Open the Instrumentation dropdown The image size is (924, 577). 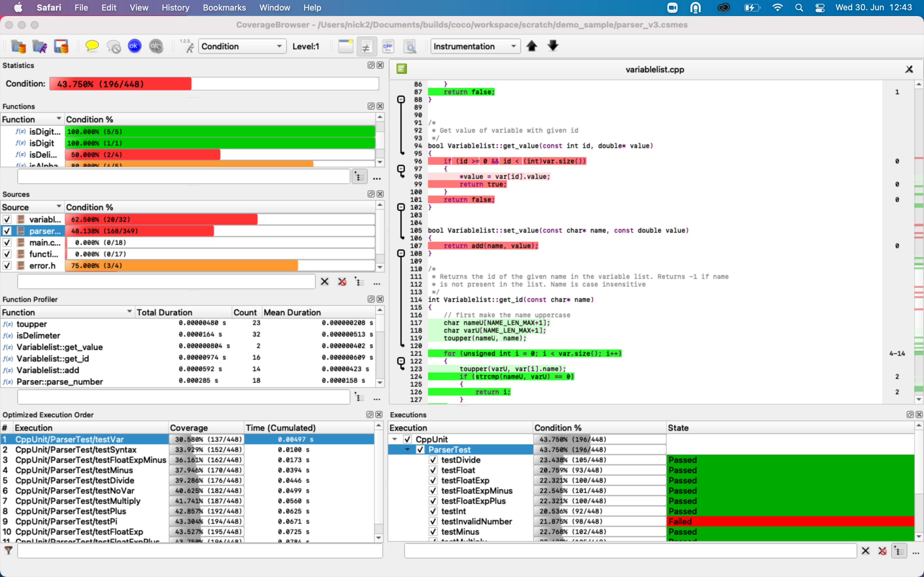click(x=475, y=46)
